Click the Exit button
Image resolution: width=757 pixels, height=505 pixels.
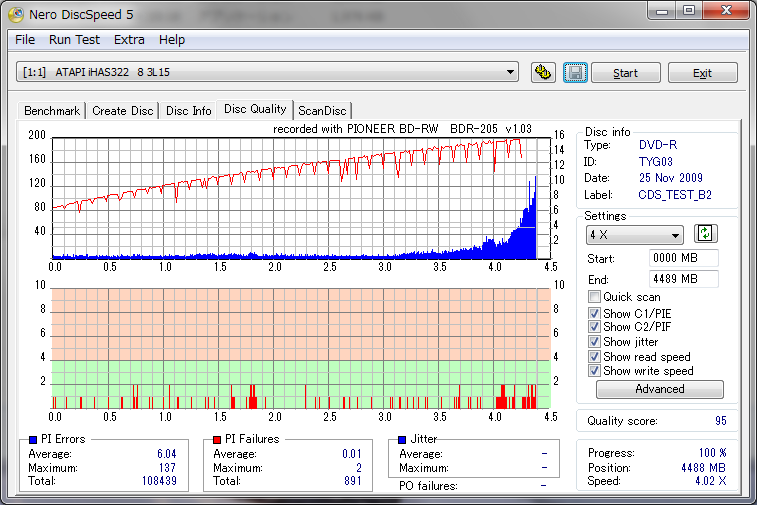[702, 73]
